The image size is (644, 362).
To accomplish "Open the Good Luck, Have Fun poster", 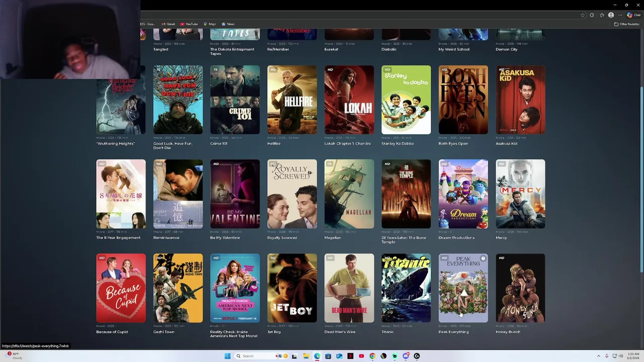I will [x=178, y=100].
